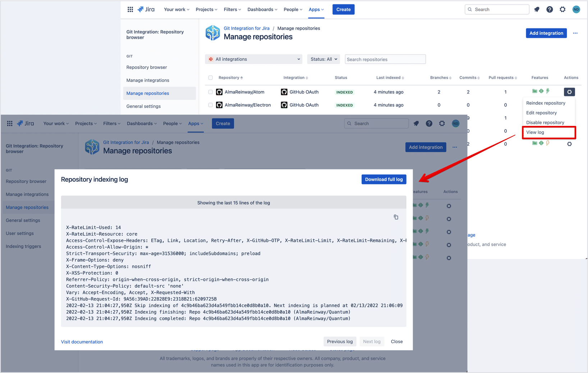Open the All integrations dropdown
The image size is (588, 373).
tap(253, 59)
